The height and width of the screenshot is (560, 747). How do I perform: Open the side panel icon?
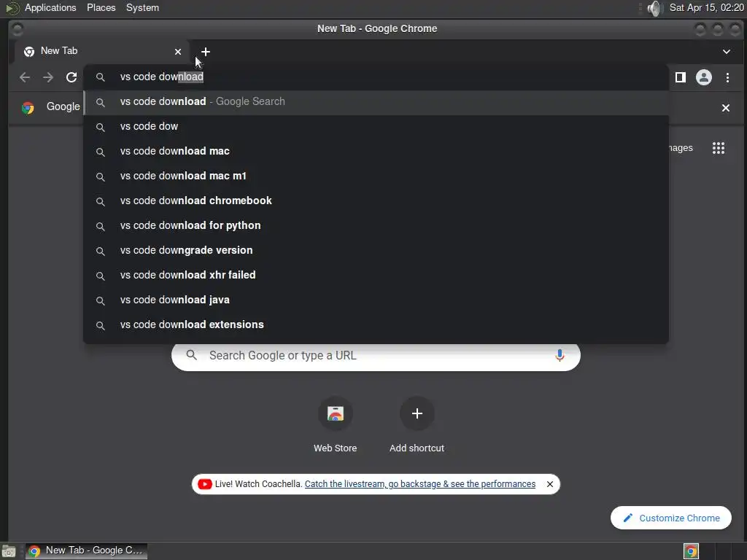pyautogui.click(x=681, y=77)
